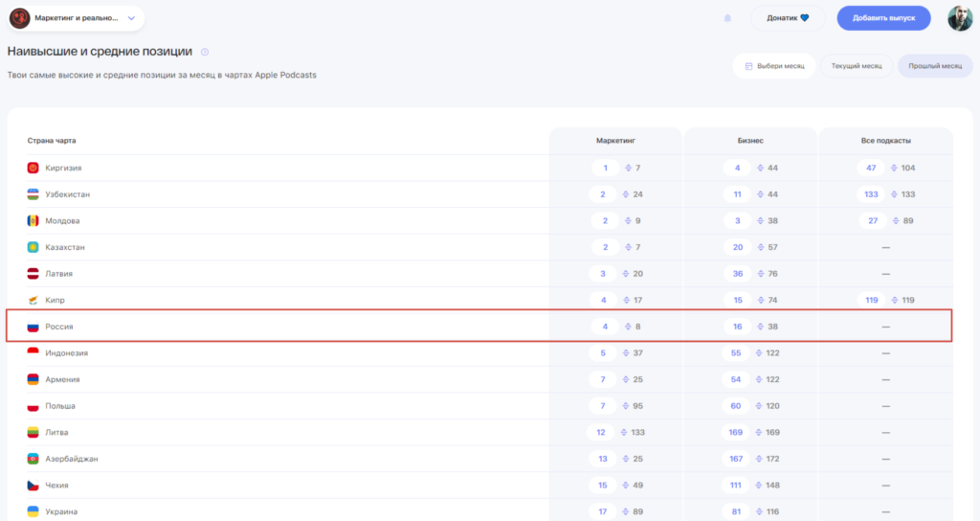Select the Киргизия country name

click(x=63, y=168)
